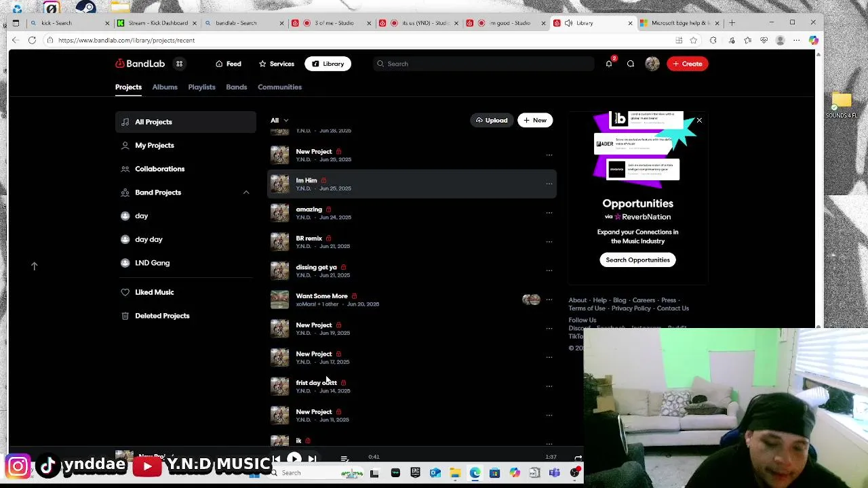The image size is (868, 488).
Task: Open the BandLab apps grid icon
Action: (x=180, y=64)
